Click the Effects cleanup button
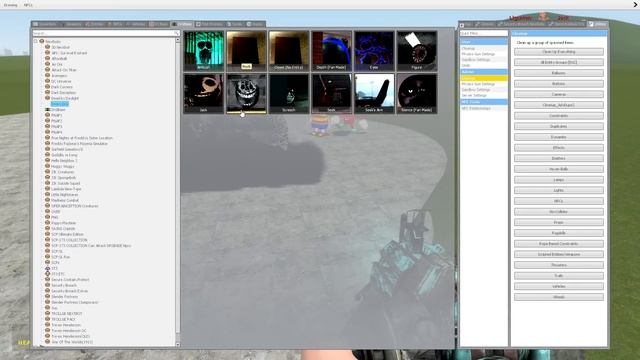This screenshot has width=640, height=360. click(559, 148)
